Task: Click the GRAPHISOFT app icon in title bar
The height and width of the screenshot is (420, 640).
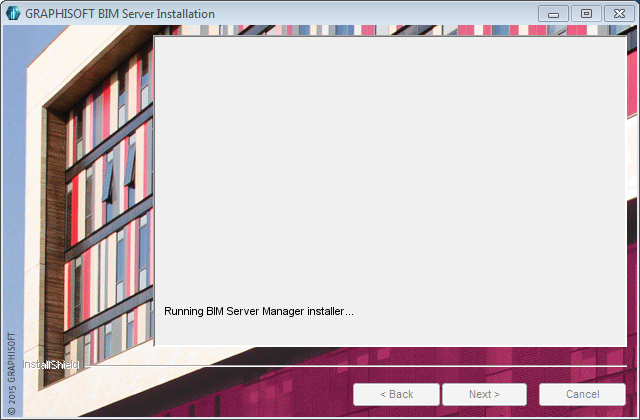Action: coord(13,13)
